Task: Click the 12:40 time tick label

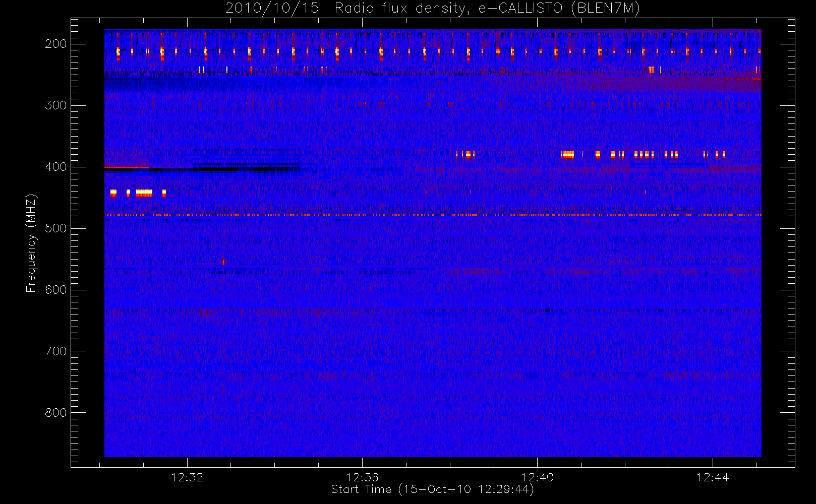Action: (537, 477)
